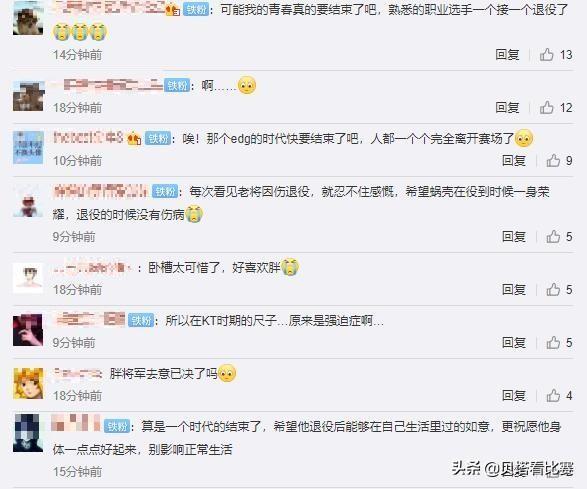587x489 pixels.
Task: Reply to 胖将军去意已决了吗 comment
Action: (514, 395)
